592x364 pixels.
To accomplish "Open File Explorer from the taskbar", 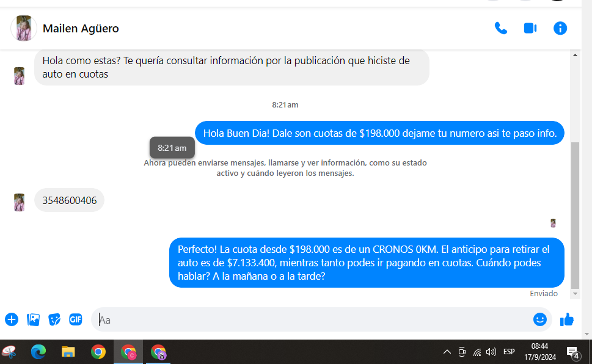I will (x=68, y=352).
